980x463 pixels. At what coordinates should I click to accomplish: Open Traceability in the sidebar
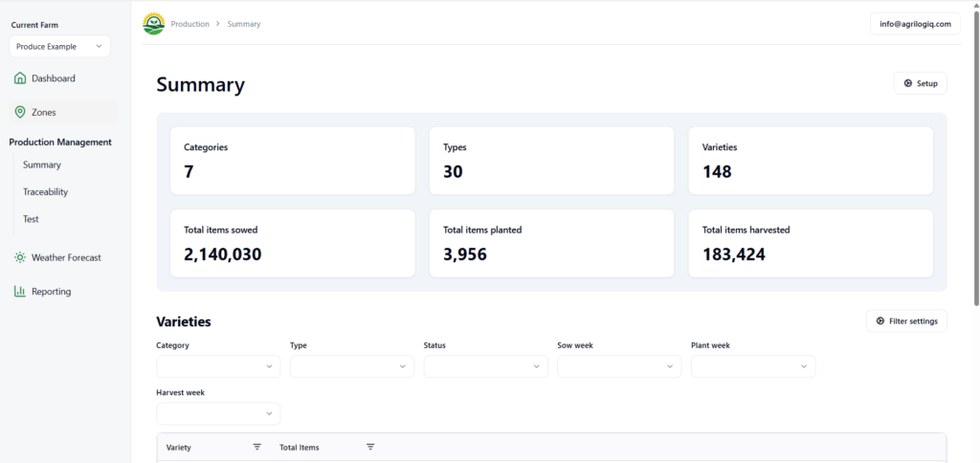tap(46, 192)
